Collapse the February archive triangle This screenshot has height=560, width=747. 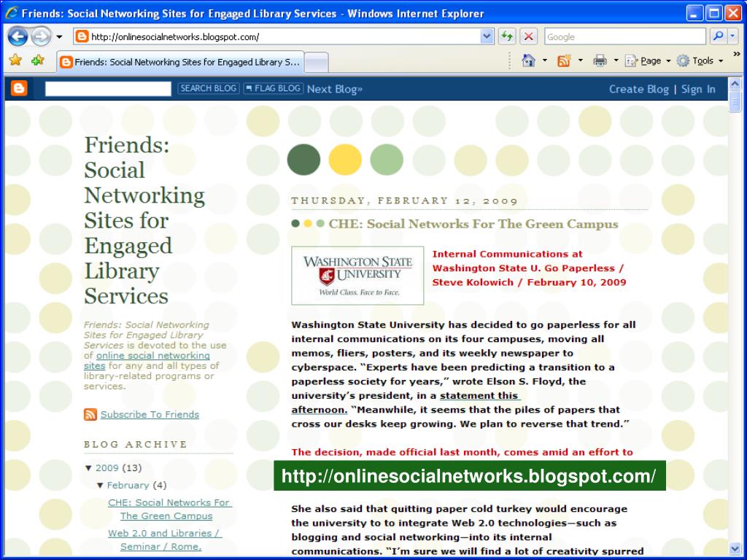[100, 485]
